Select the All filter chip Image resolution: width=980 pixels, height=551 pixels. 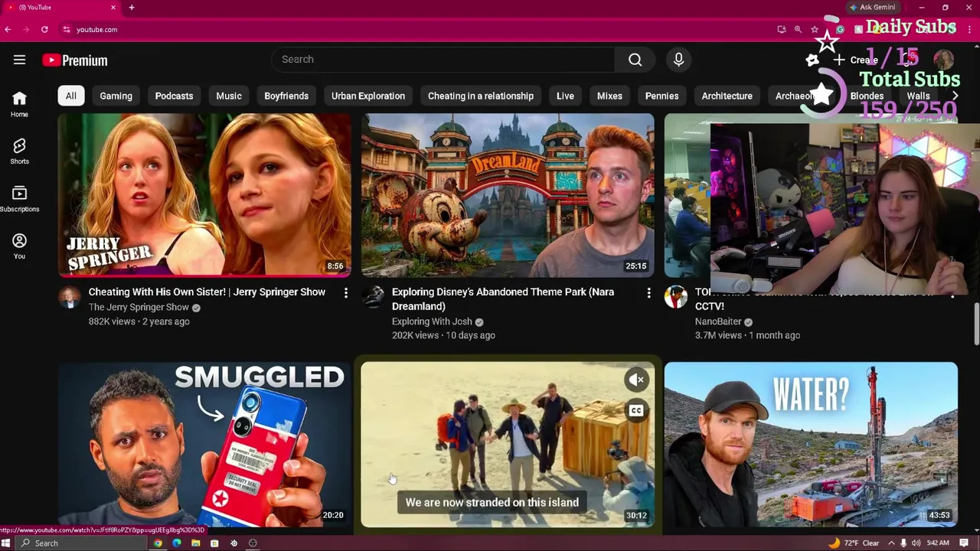(x=70, y=96)
